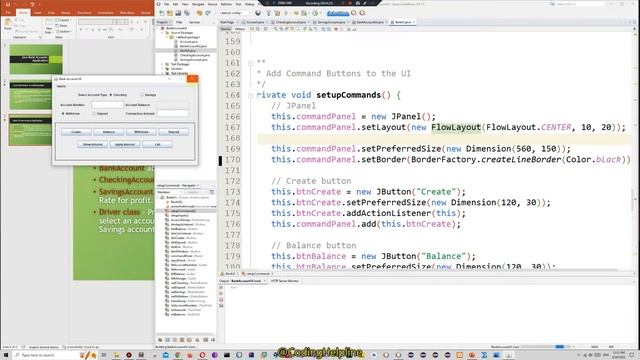Viewport: 640px width, 360px height.
Task: Click the Balance button in Bank Account dialog
Action: pos(109,132)
